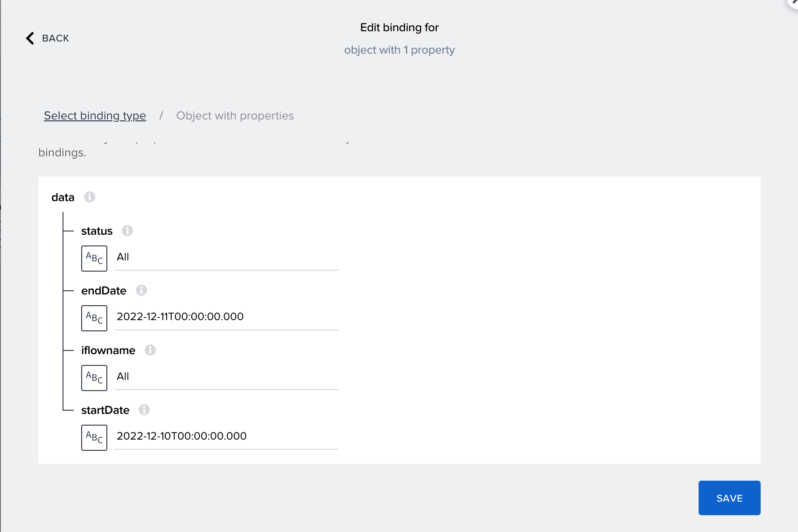Click the info icon beside iflowname
This screenshot has height=532, width=798.
[150, 350]
